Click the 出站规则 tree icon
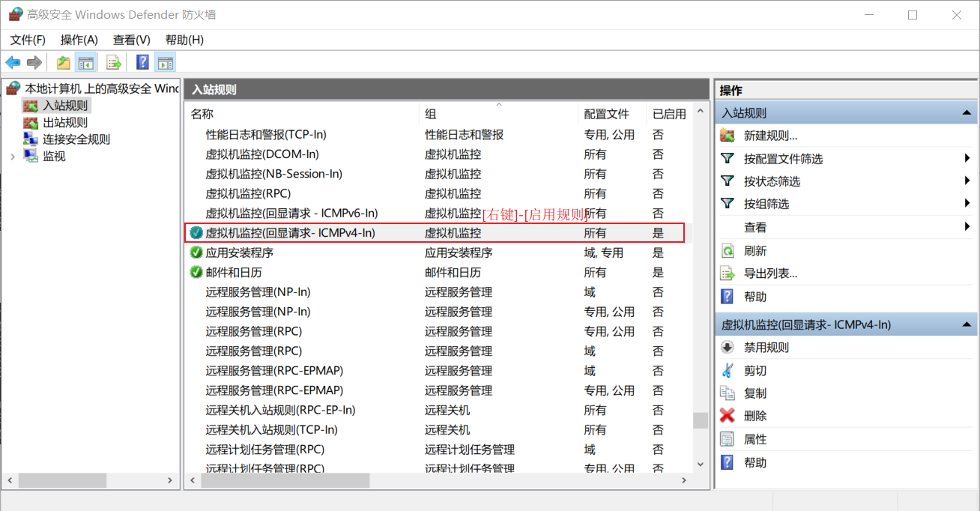980x511 pixels. 31,122
